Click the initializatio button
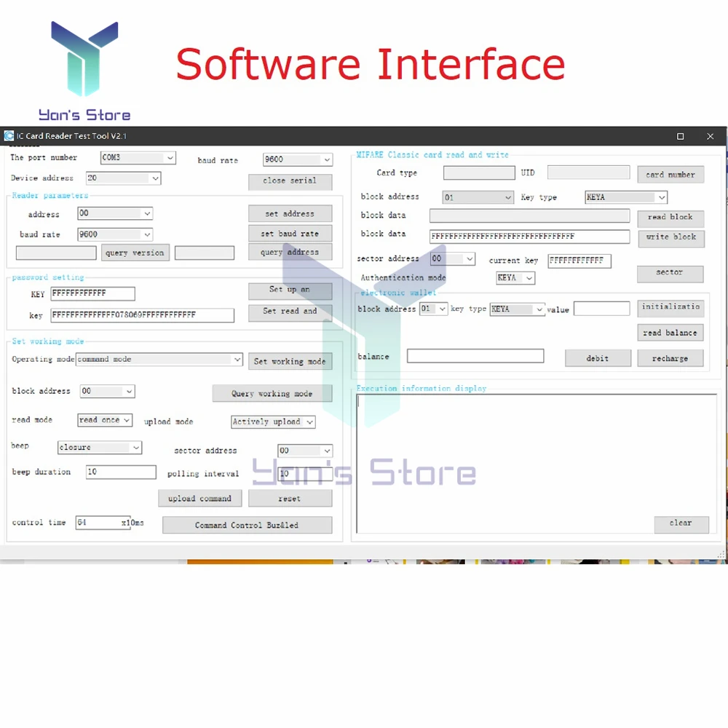The width and height of the screenshot is (728, 728). click(x=671, y=307)
